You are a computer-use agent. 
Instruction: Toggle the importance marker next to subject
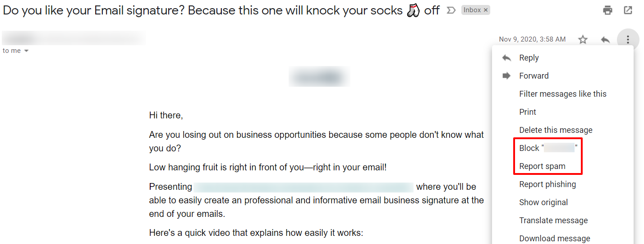point(451,10)
